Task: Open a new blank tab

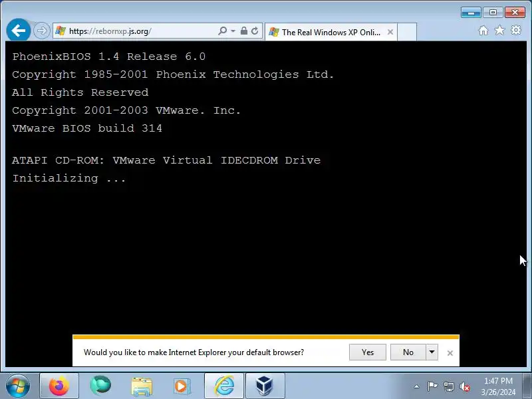Action: tap(407, 32)
